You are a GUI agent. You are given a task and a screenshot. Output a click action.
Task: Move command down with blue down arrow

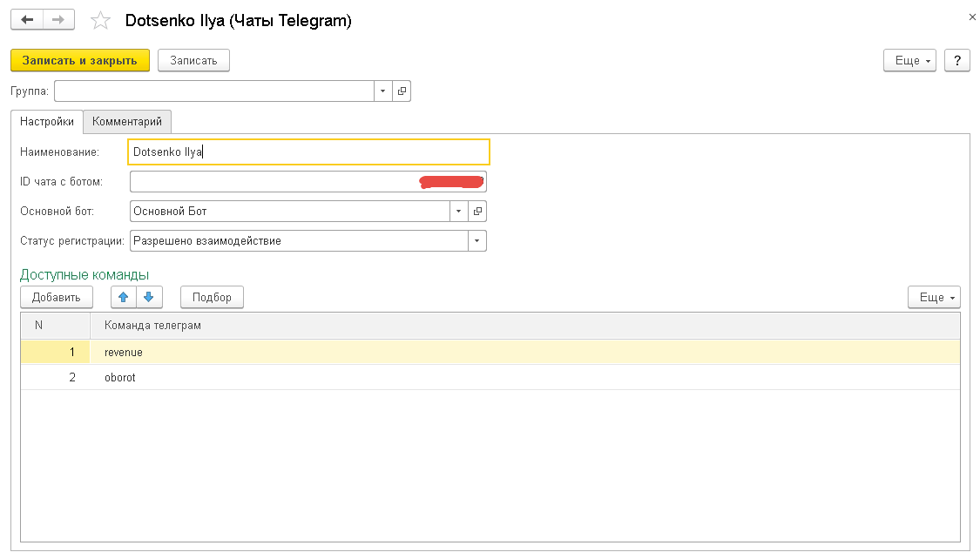[x=149, y=297]
